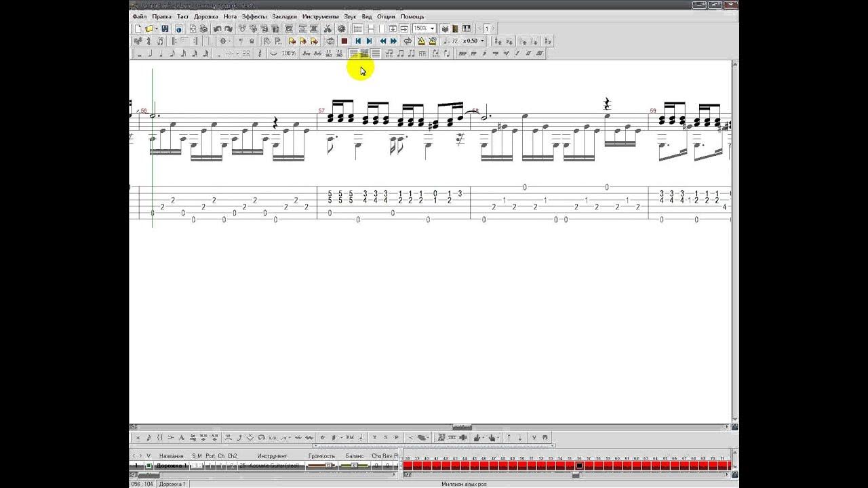This screenshot has width=868, height=488.
Task: Stop playback with the red square button
Action: point(344,41)
